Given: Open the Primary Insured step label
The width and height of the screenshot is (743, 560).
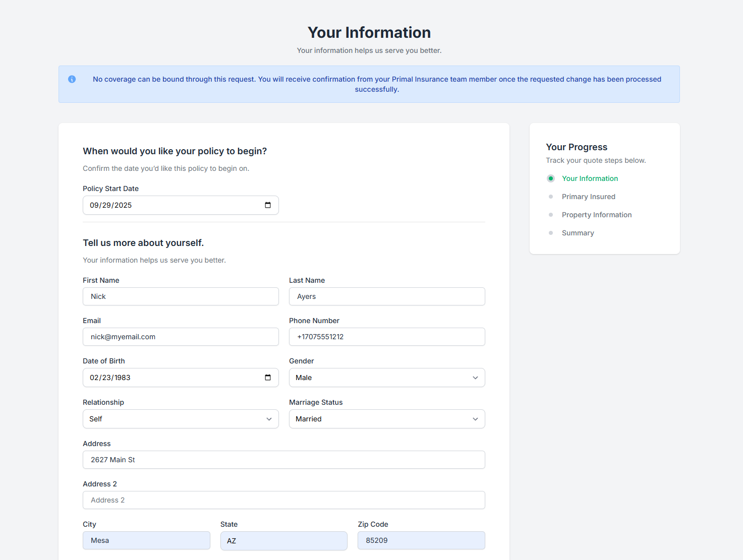Looking at the screenshot, I should (x=588, y=197).
